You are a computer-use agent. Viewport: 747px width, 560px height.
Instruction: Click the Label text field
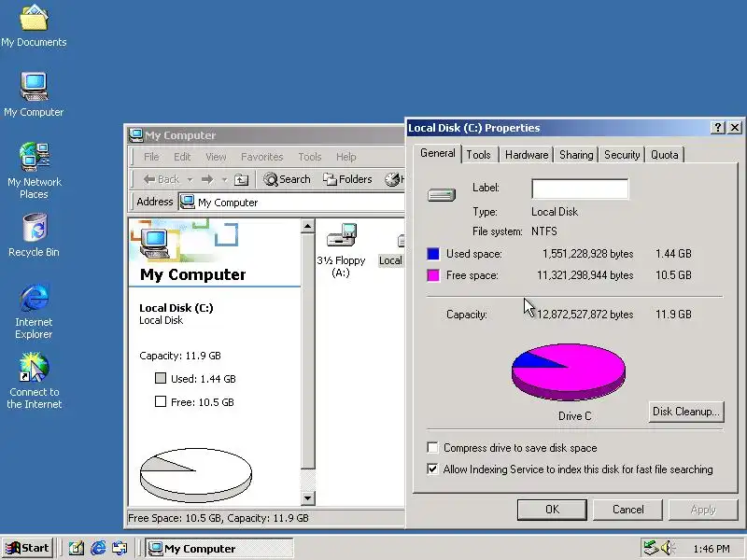[580, 189]
